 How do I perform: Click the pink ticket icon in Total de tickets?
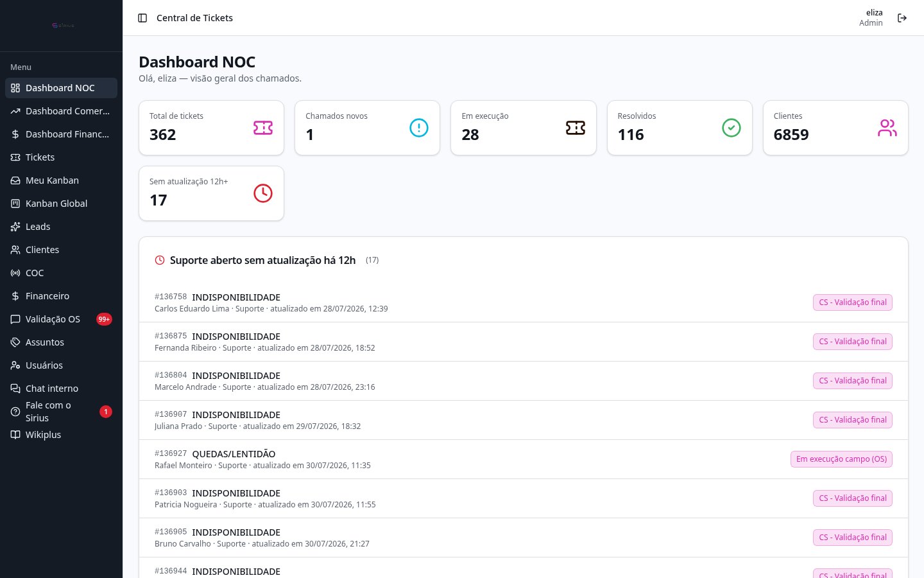[x=263, y=128]
